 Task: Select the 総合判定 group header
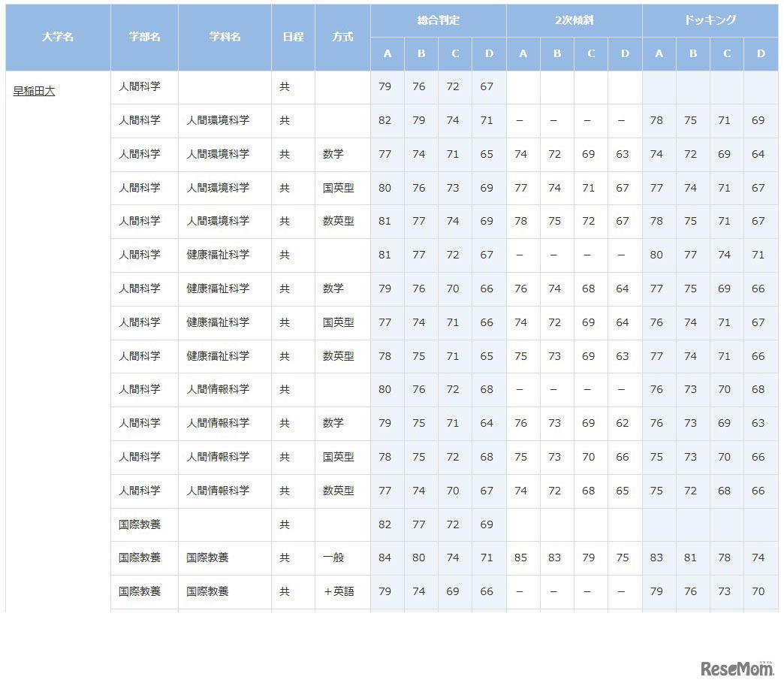point(439,20)
